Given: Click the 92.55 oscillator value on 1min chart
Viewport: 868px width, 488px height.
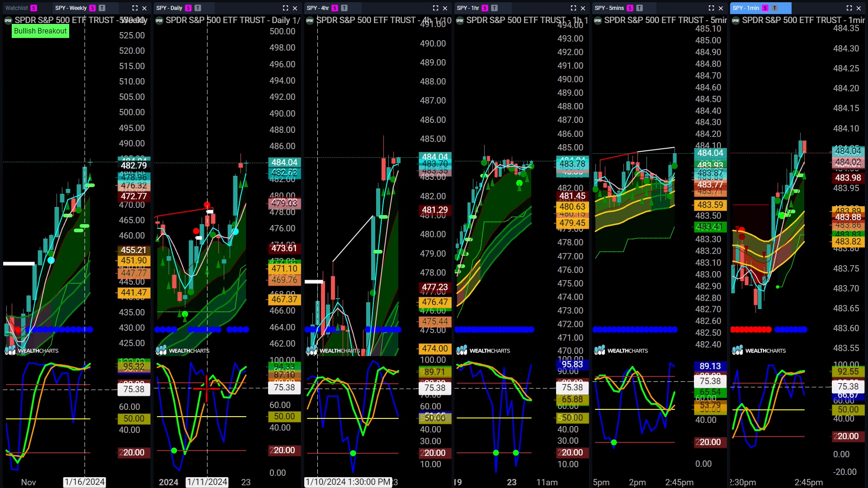Looking at the screenshot, I should [x=848, y=372].
